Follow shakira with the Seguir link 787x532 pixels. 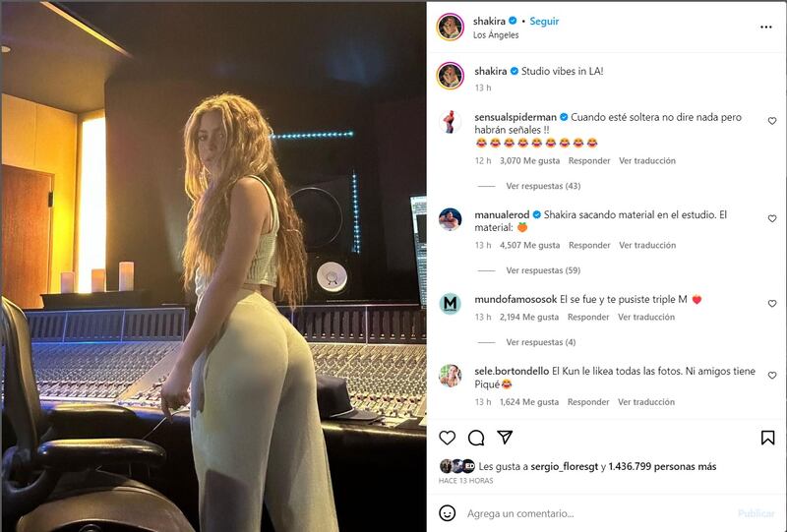pos(544,21)
